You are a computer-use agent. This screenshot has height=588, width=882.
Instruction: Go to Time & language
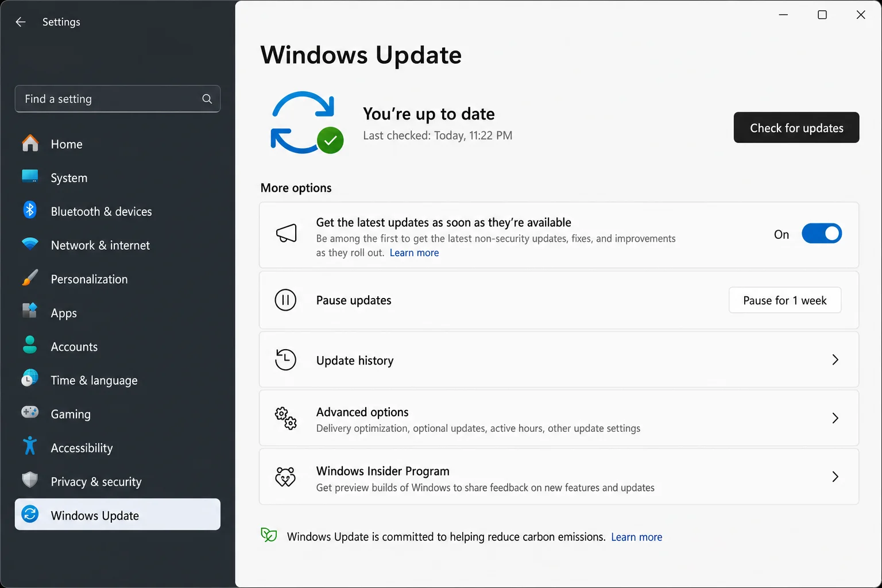coord(118,380)
